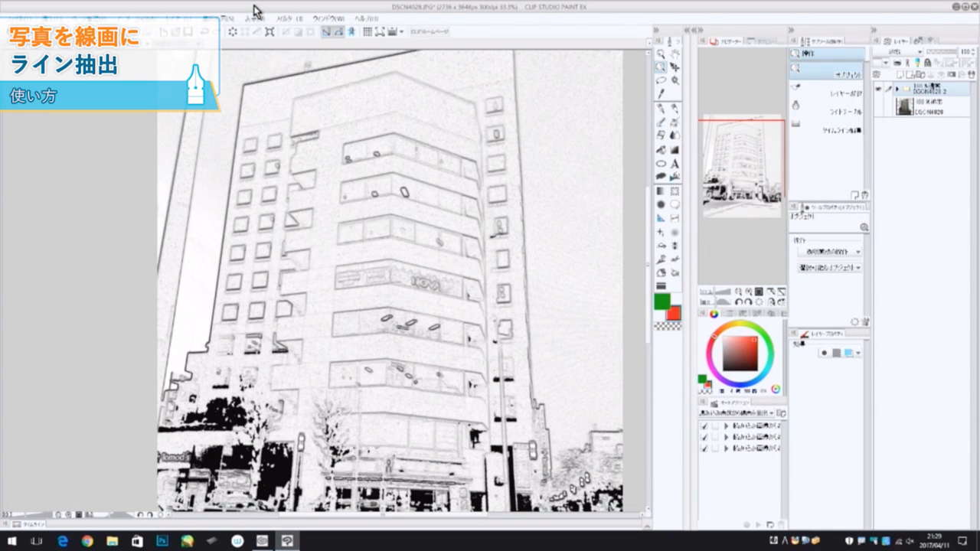Screen dimensions: 980x551
Task: Select the Auto select wand tool
Action: pos(675,80)
